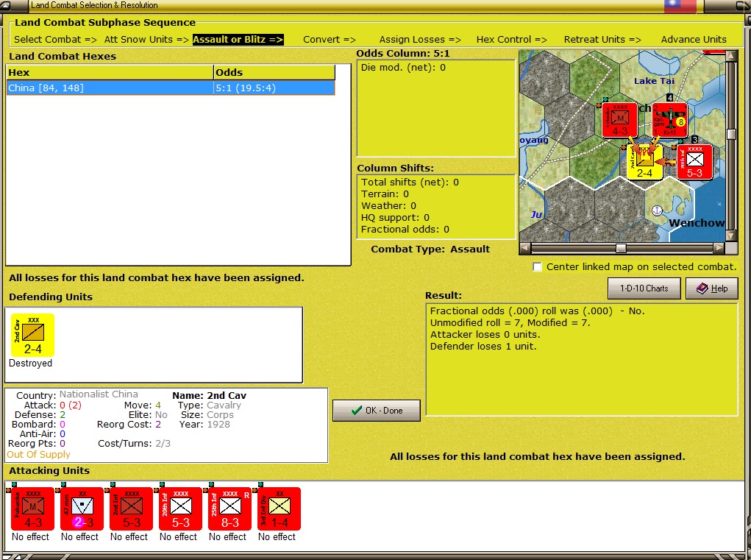Screen dimensions: 751x560
Task: Select the 25th Inf 8-3 attacking unit counter
Action: [x=230, y=508]
